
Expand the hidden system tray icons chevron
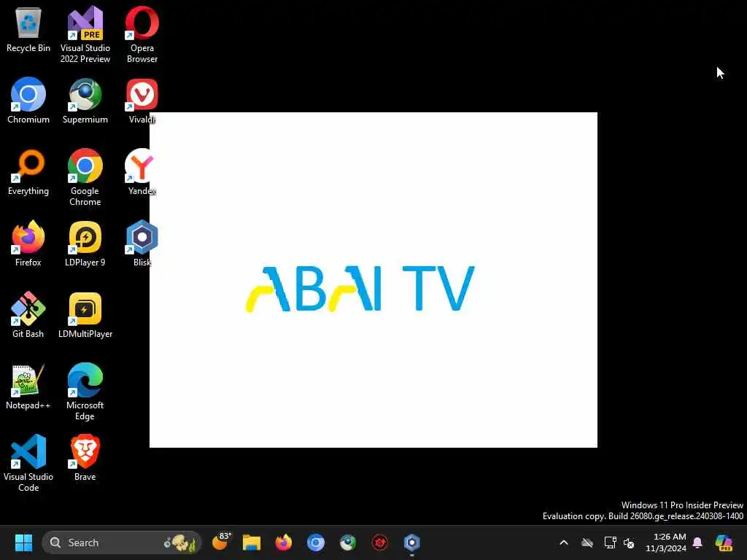(x=564, y=542)
